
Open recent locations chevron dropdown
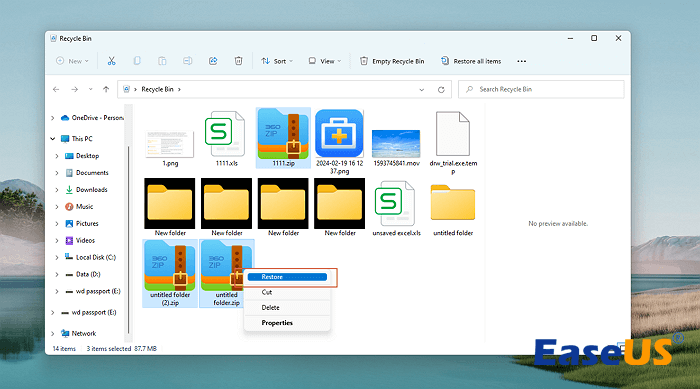tap(91, 89)
